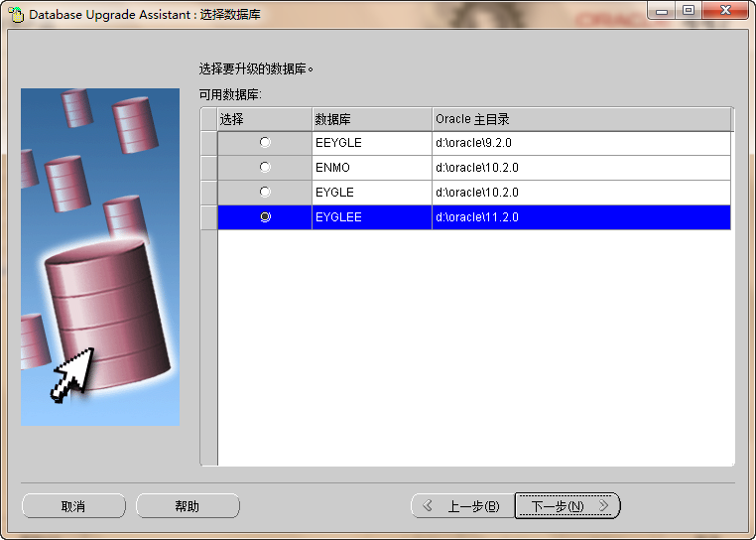Click the 数据库 column header
The width and height of the screenshot is (756, 540).
(x=372, y=119)
